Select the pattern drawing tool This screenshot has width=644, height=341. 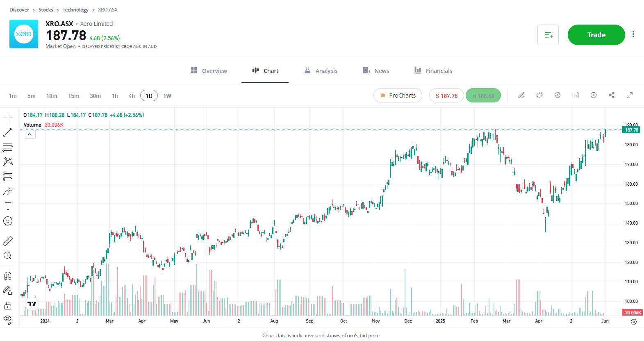pos(8,162)
